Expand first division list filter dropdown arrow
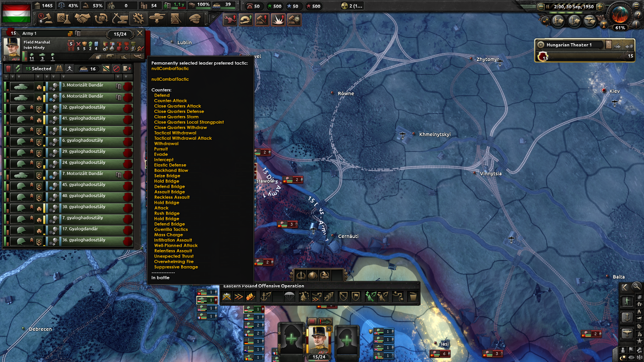Image resolution: width=644 pixels, height=362 pixels. click(x=6, y=77)
